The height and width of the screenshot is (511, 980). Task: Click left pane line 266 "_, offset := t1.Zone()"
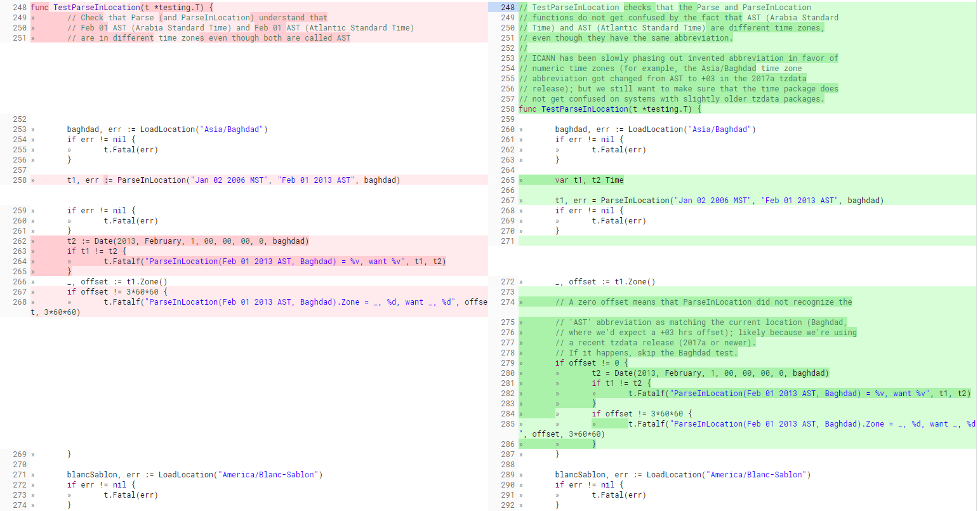pos(117,282)
